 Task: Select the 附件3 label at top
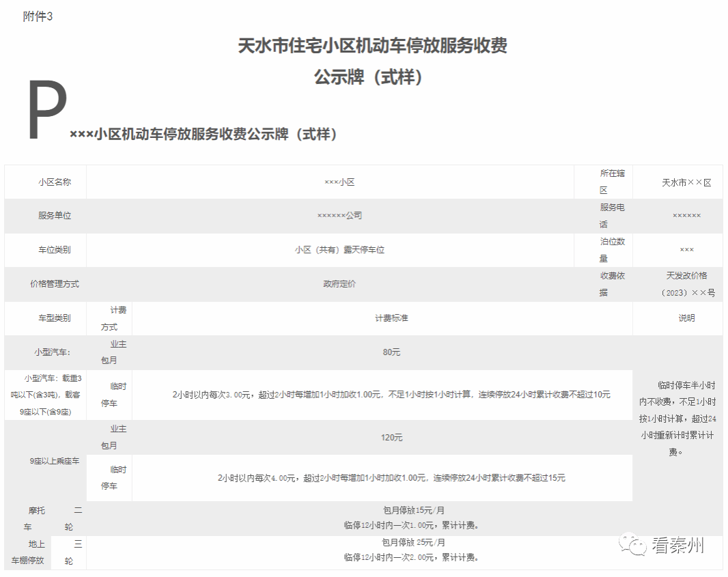coord(38,16)
